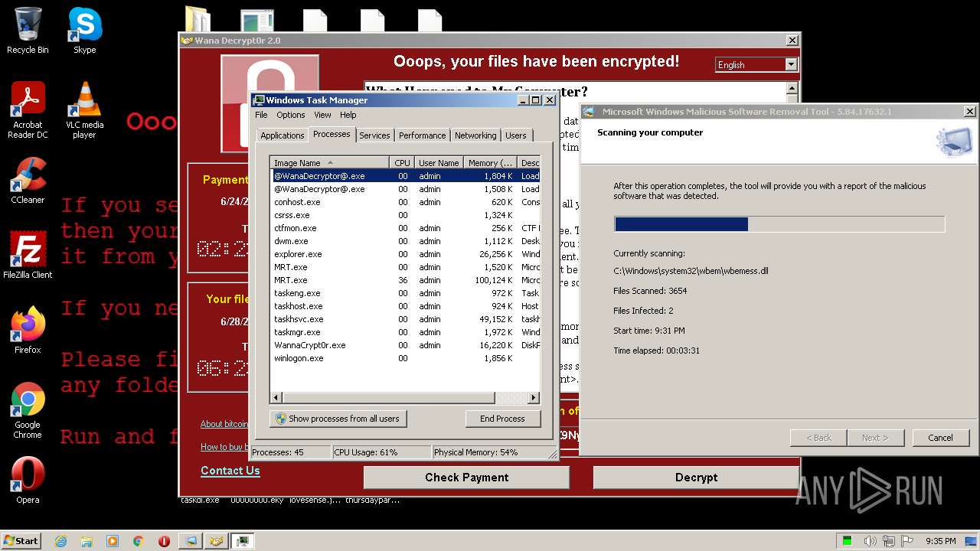Viewport: 980px width, 551px height.
Task: Click the Chrome icon in the taskbar
Action: (139, 541)
